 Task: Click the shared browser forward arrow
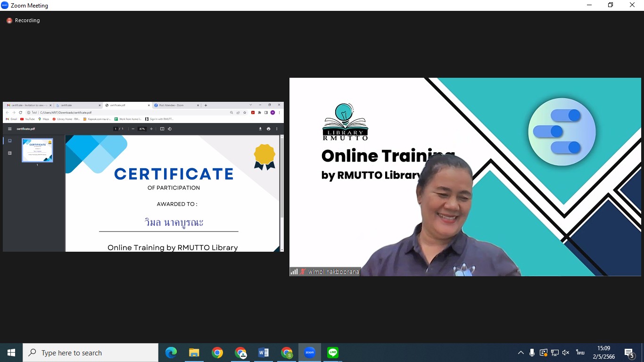(14, 113)
